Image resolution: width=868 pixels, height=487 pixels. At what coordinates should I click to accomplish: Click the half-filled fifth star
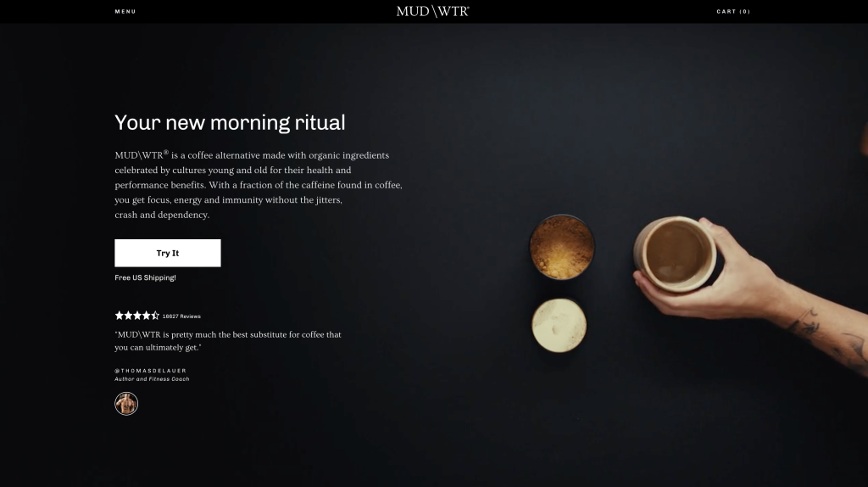156,316
